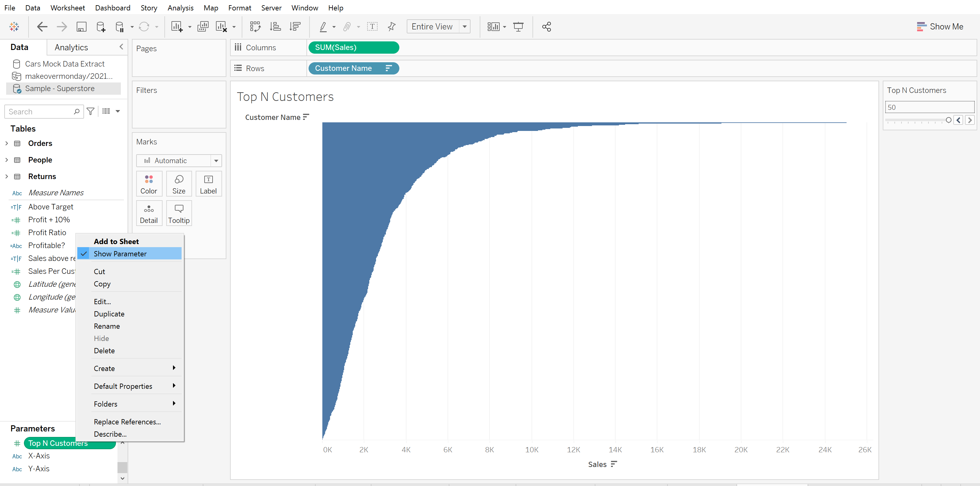Click the Customer Name header sort icon

tap(306, 117)
